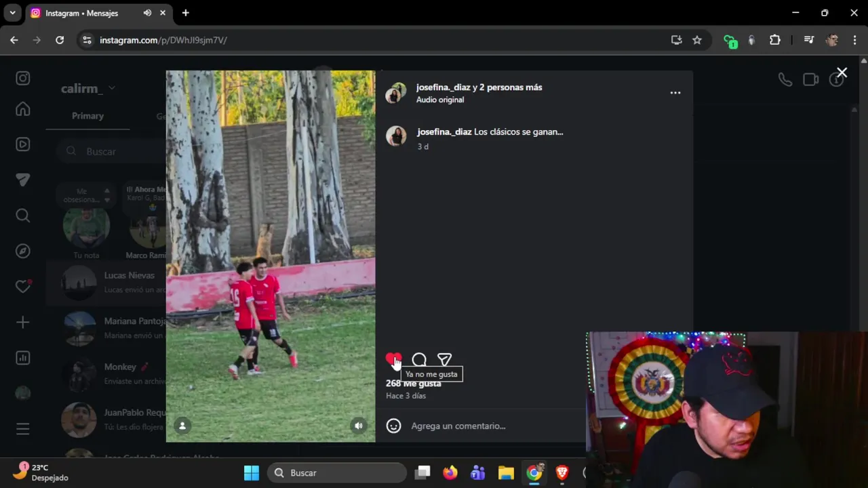Open JuanPablo conversation

point(106,420)
